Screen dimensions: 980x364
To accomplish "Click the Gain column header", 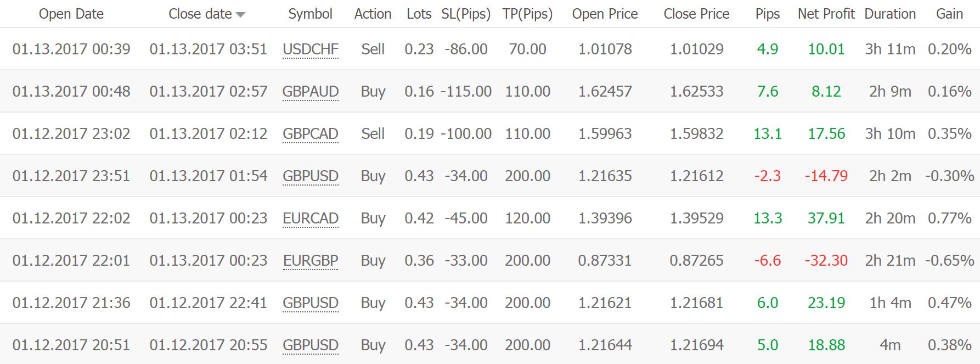I will (949, 14).
